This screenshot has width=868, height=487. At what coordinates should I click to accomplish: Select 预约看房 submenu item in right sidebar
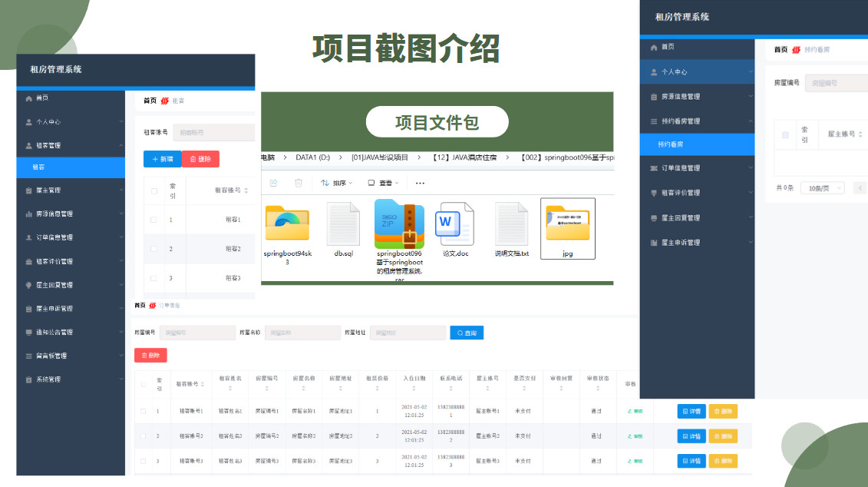697,144
